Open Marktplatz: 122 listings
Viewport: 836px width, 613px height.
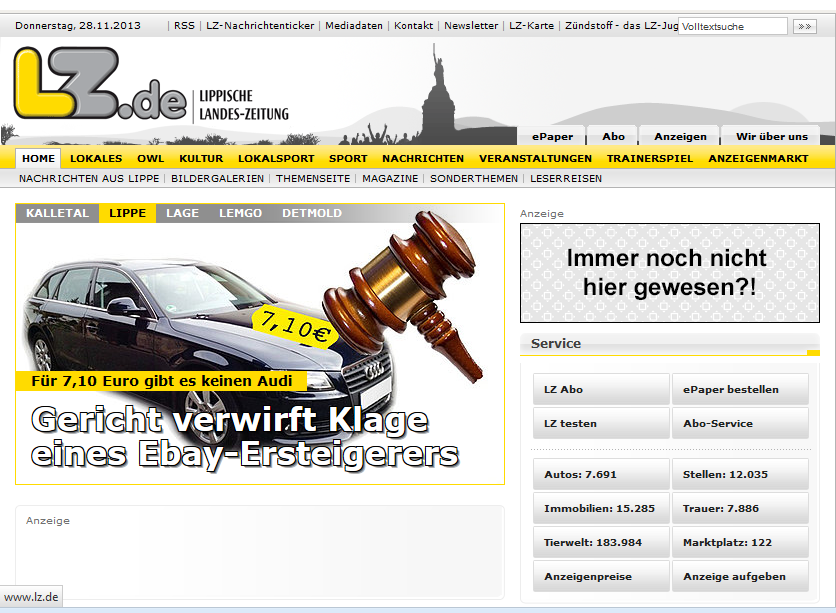pos(740,543)
